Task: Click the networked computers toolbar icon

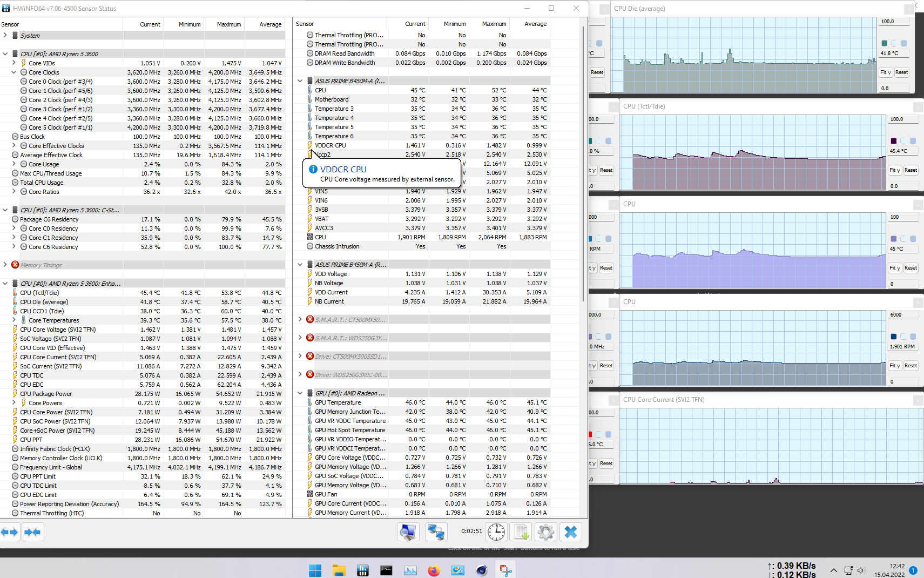Action: pyautogui.click(x=436, y=532)
